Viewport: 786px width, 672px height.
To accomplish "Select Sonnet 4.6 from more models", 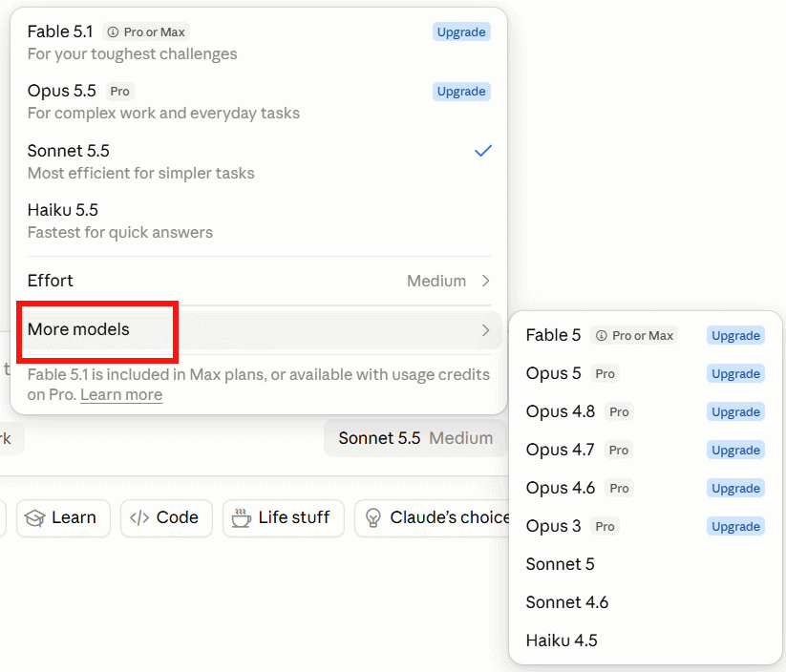I will tap(646, 602).
